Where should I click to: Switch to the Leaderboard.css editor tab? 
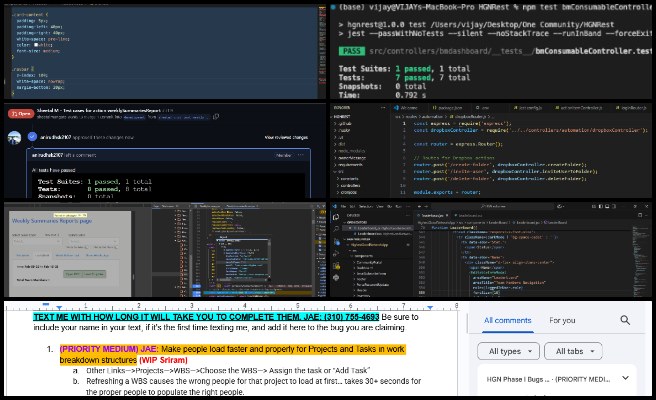(470, 215)
